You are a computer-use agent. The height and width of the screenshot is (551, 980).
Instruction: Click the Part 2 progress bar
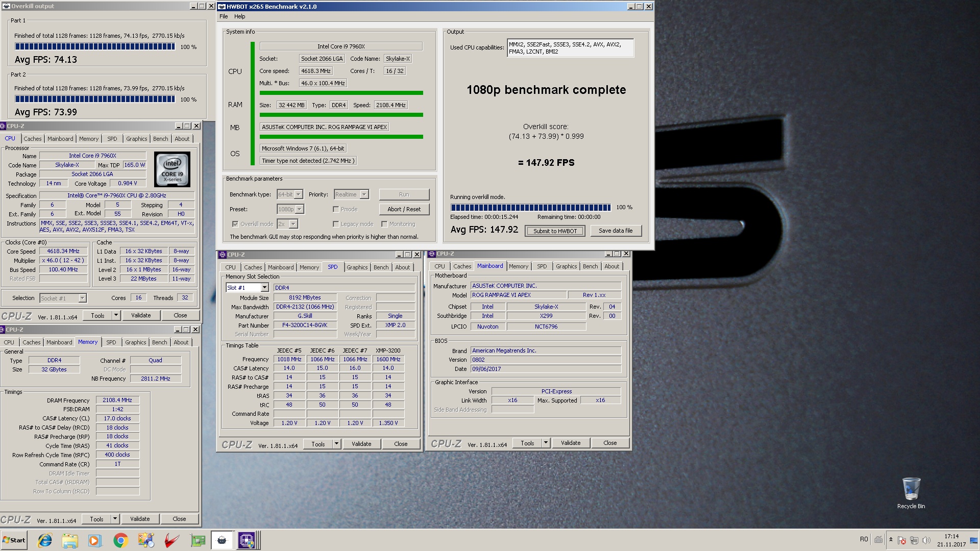[x=95, y=99]
